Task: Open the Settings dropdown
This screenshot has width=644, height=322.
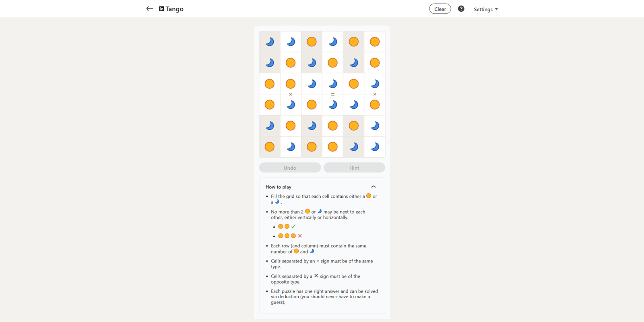Action: (x=485, y=9)
